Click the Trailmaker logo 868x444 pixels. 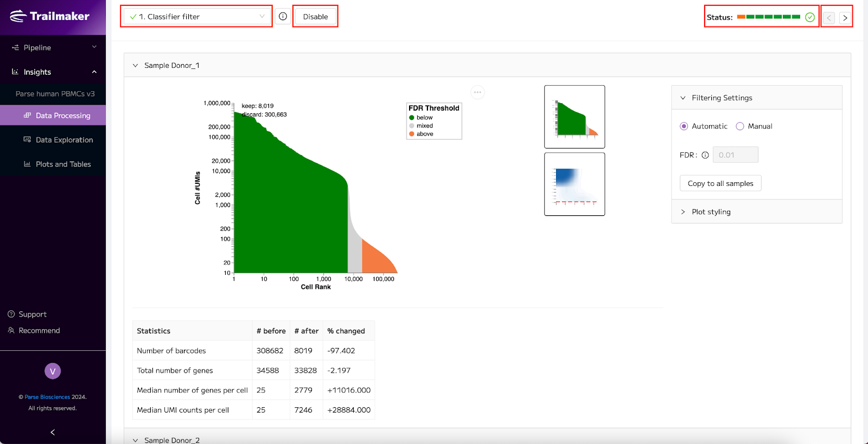[50, 16]
